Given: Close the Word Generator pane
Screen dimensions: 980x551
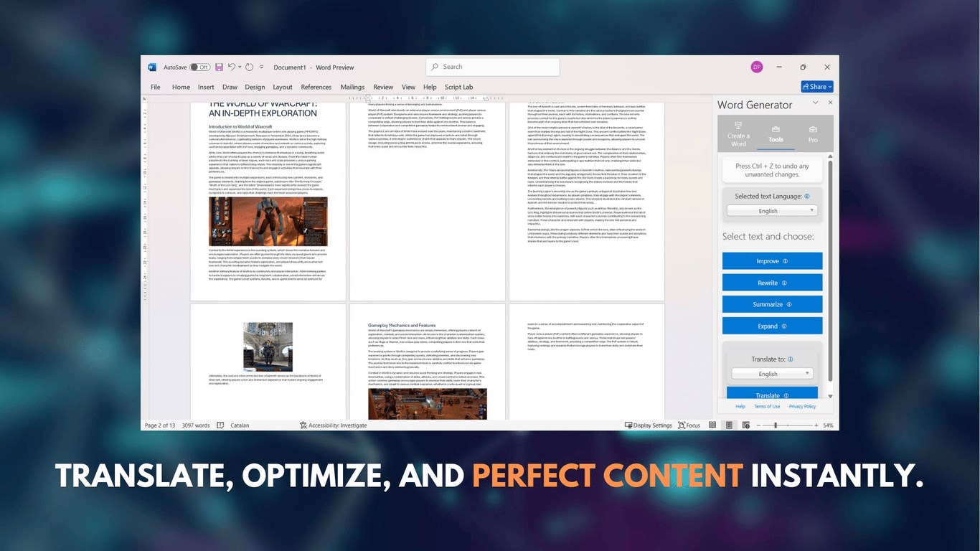Looking at the screenshot, I should point(830,103).
